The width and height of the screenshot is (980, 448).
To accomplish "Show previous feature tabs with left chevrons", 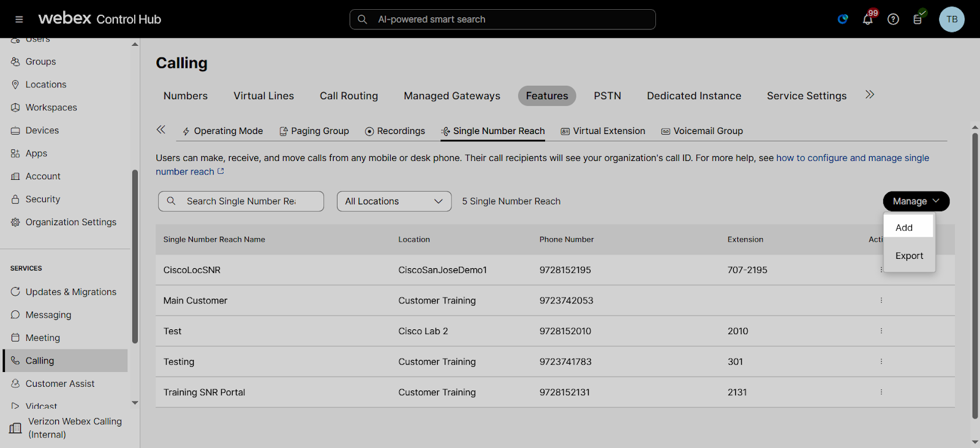I will pyautogui.click(x=161, y=129).
